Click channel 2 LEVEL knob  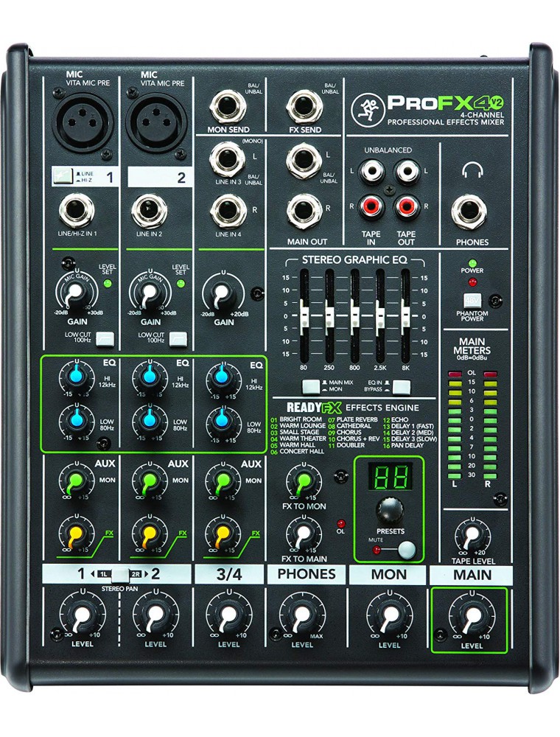point(155,615)
